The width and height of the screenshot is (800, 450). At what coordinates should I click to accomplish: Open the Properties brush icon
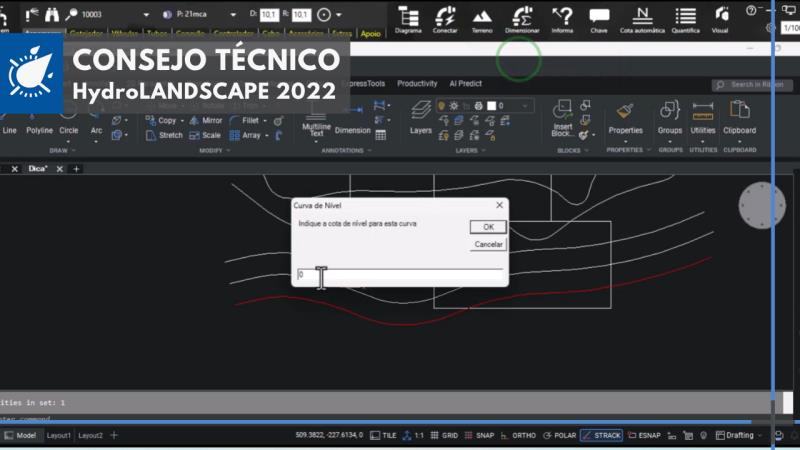625,118
